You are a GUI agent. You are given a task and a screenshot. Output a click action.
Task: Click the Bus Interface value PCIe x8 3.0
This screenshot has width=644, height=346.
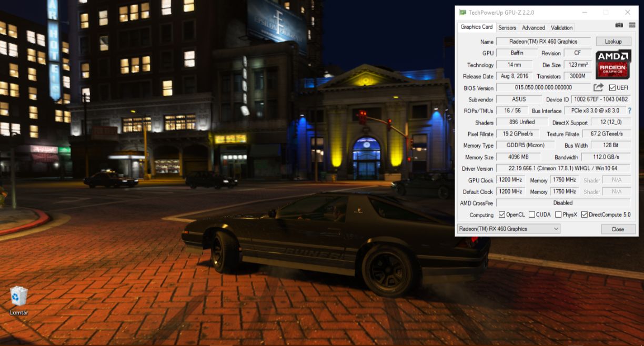(x=595, y=111)
